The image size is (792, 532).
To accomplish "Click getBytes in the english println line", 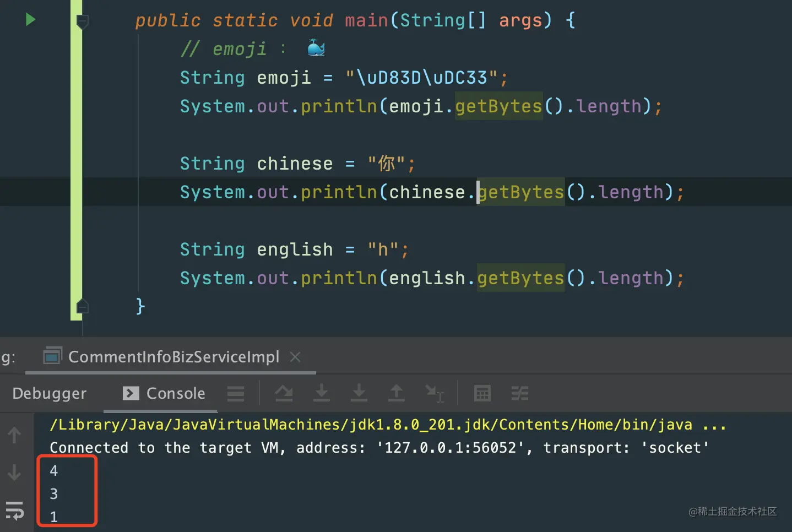I will [521, 278].
